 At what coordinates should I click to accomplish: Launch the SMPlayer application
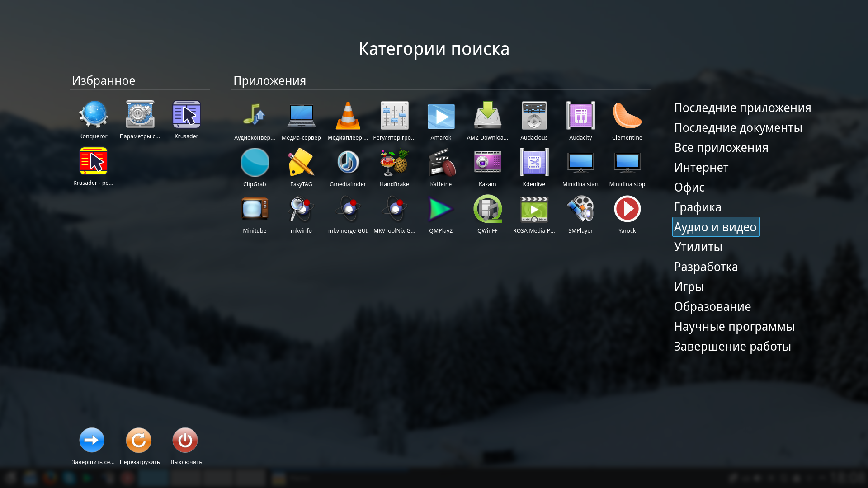coord(580,209)
